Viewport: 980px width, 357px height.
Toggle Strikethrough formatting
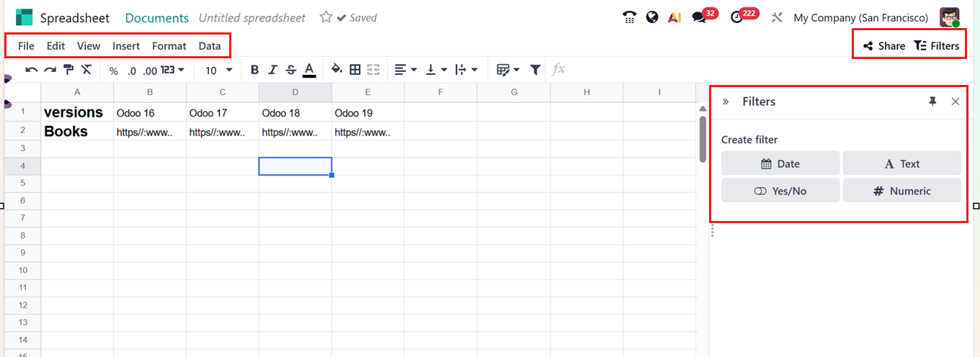coord(290,70)
